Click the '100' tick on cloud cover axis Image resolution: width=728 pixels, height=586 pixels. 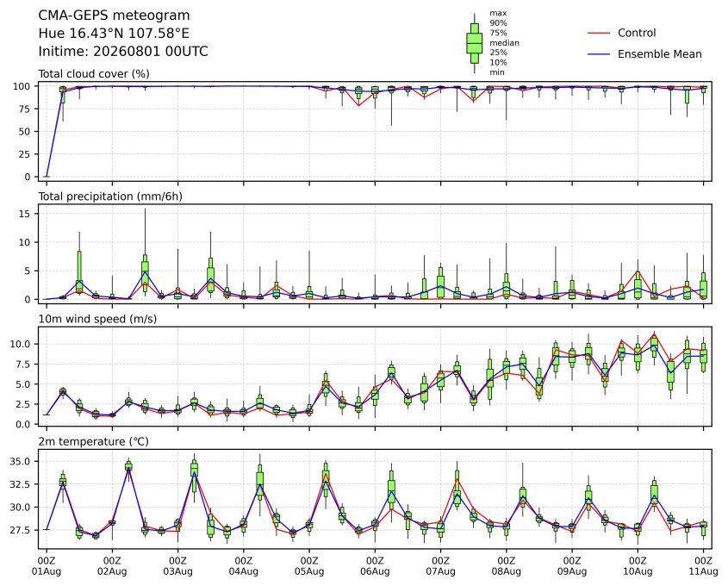[22, 86]
